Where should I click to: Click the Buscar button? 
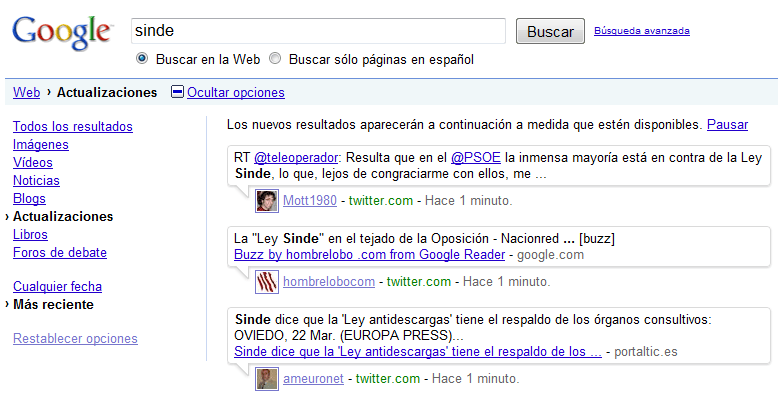pyautogui.click(x=550, y=31)
